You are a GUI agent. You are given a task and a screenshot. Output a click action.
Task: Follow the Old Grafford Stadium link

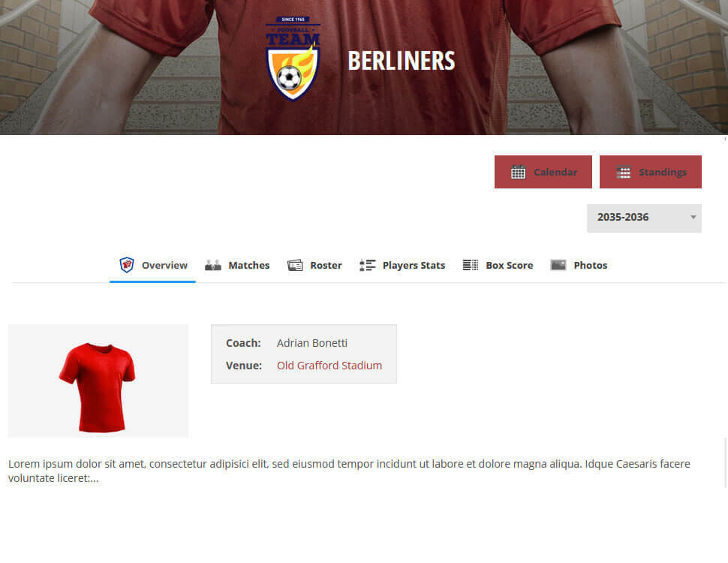[x=329, y=366]
